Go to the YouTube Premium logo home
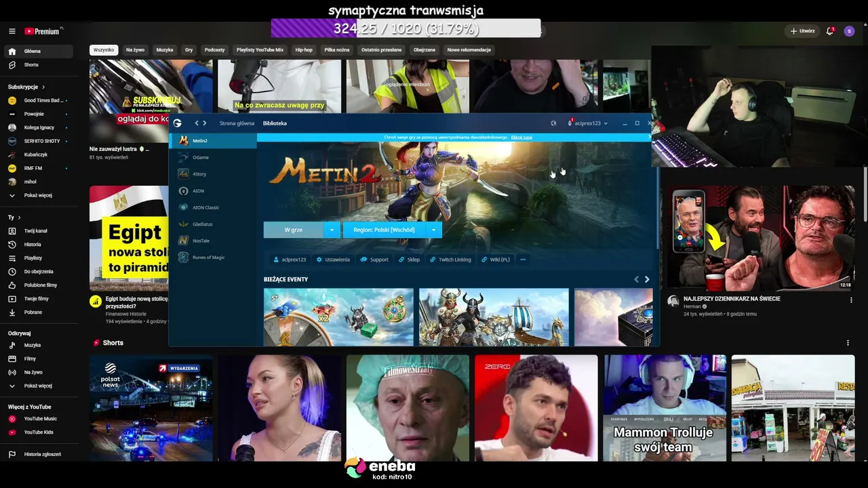Image resolution: width=868 pixels, height=488 pixels. point(43,31)
